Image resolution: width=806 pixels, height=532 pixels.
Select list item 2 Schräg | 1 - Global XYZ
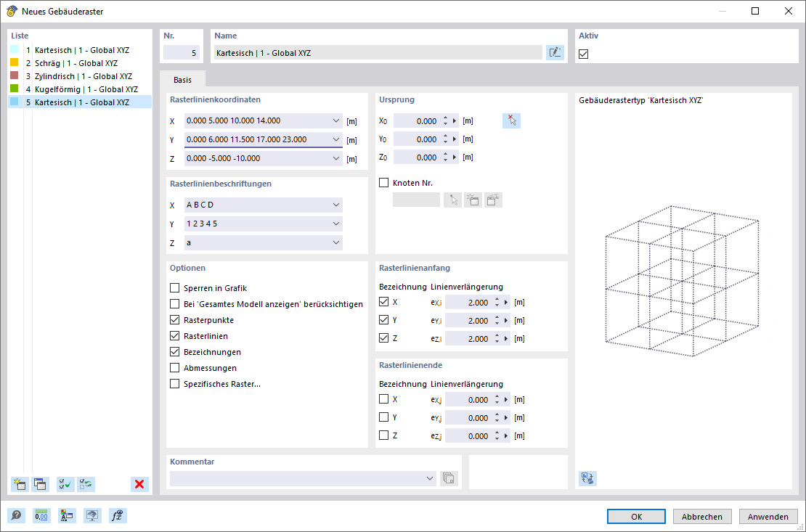click(80, 63)
